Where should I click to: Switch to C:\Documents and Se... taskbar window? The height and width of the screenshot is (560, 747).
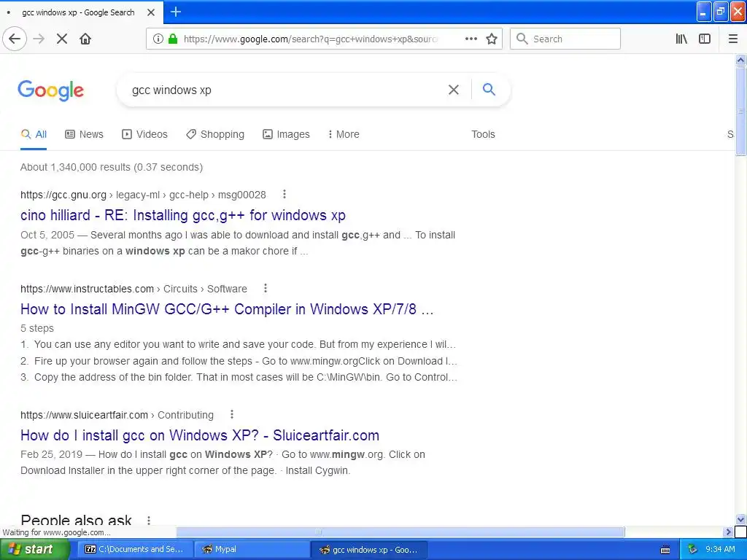pos(135,549)
